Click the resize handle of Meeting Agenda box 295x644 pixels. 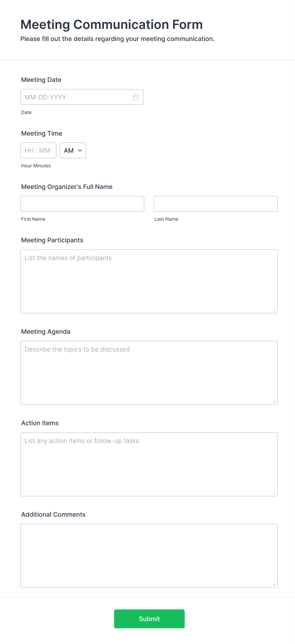(274, 401)
